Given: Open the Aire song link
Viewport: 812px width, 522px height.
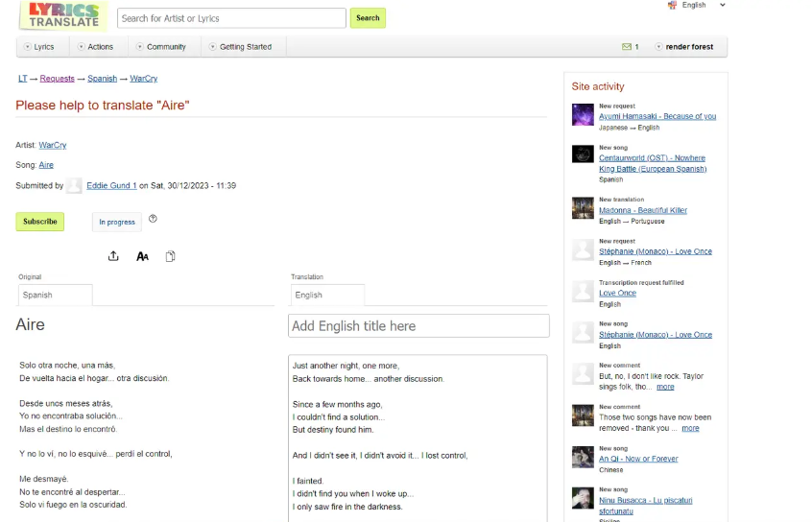Looking at the screenshot, I should 46,165.
